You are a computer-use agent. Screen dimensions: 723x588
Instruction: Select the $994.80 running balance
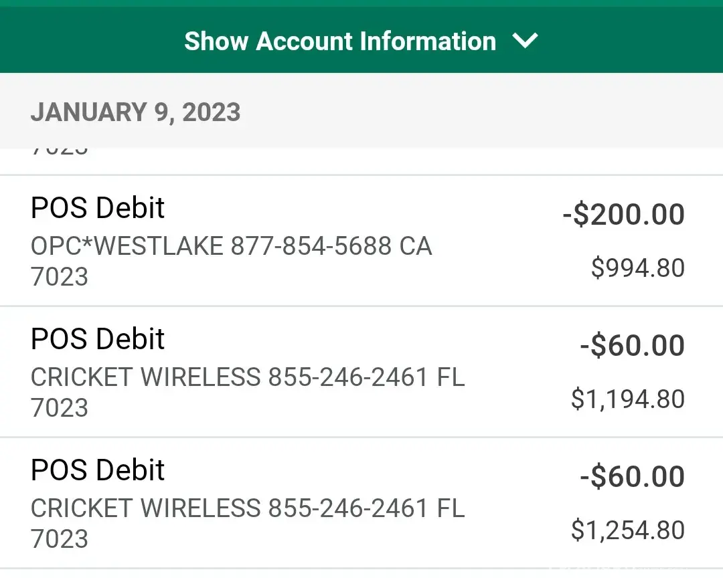pos(638,268)
